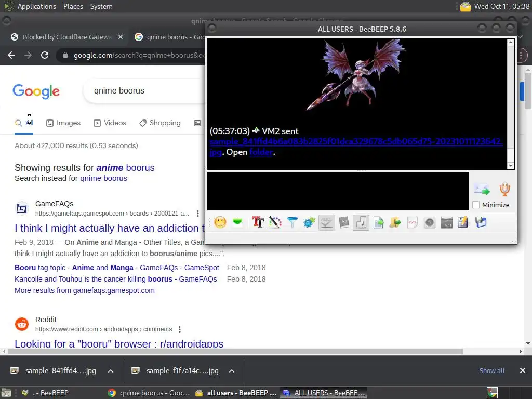The image size is (532, 399).
Task: Open the Looking for a booru browser Reddit result
Action: (119, 344)
